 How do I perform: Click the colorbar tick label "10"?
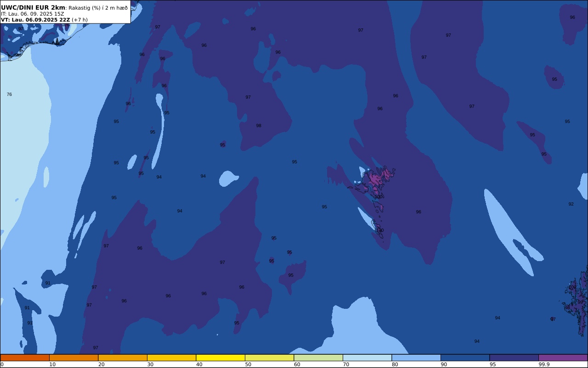52,364
